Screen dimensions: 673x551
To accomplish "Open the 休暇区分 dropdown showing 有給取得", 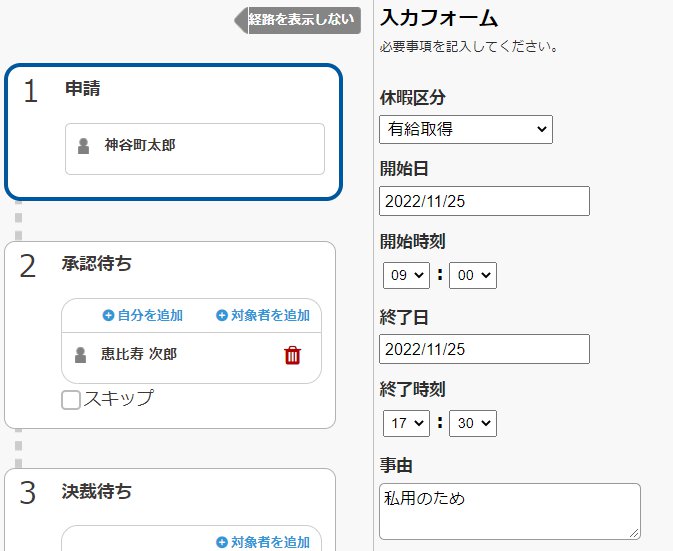I will [x=466, y=129].
